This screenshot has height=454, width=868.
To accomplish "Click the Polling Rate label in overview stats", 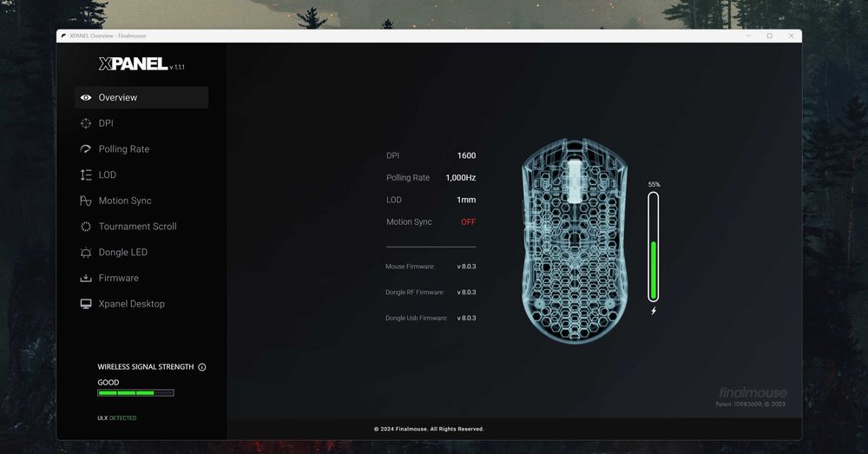I will (408, 178).
